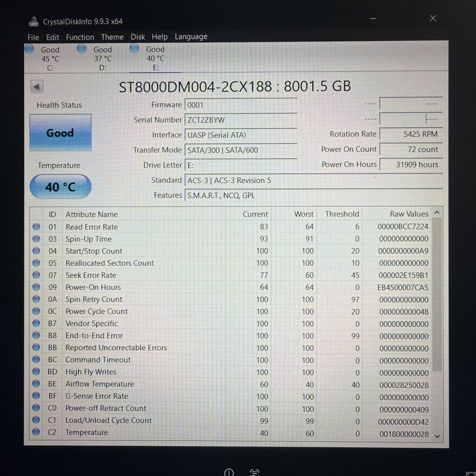Click the text-scan icon below the window

pyautogui.click(x=255, y=472)
